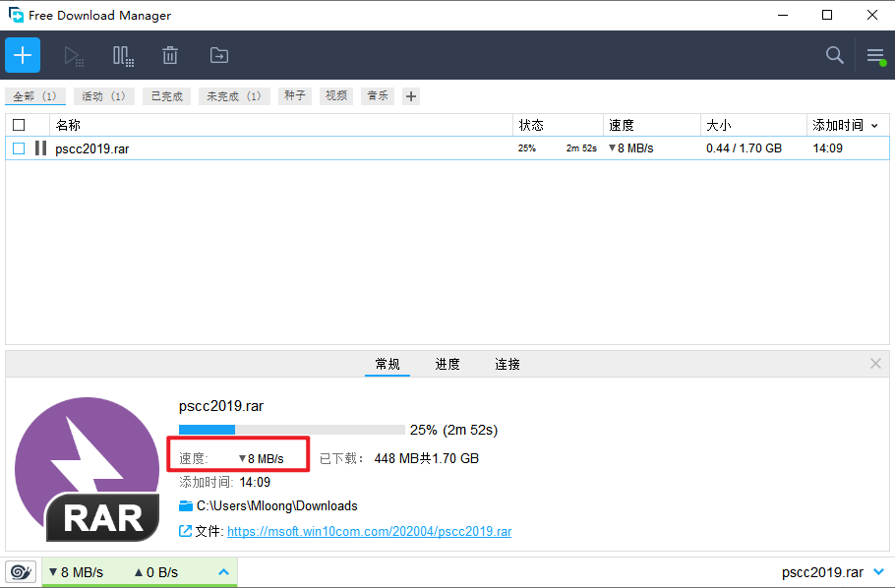This screenshot has width=895, height=588.
Task: Toggle snail speed-limit mode
Action: click(x=21, y=571)
